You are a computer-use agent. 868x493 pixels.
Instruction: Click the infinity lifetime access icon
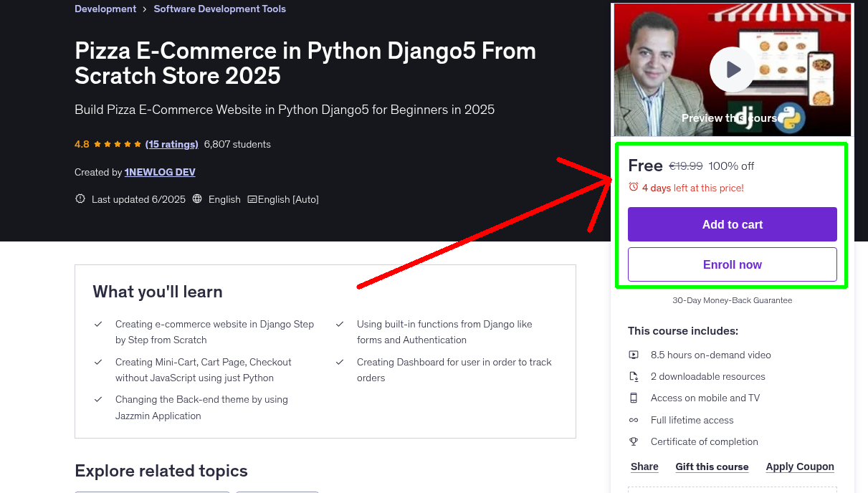[x=634, y=420]
